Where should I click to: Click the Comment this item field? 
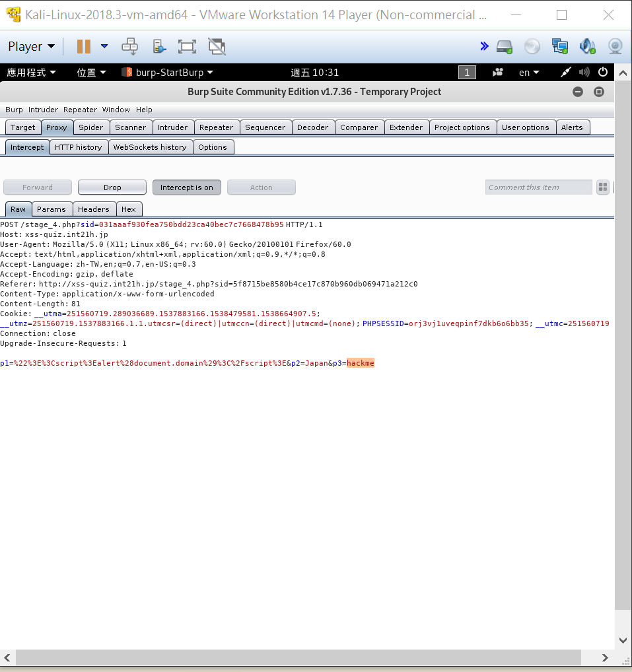[538, 187]
